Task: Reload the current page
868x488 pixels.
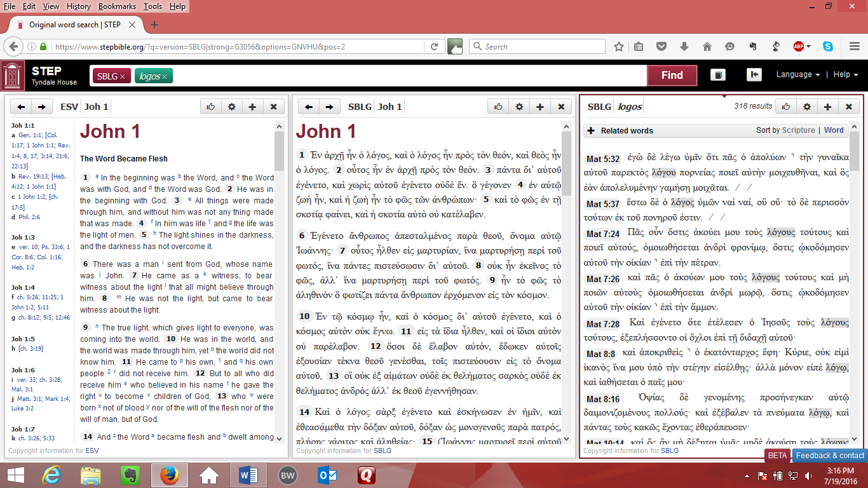Action: tap(435, 47)
